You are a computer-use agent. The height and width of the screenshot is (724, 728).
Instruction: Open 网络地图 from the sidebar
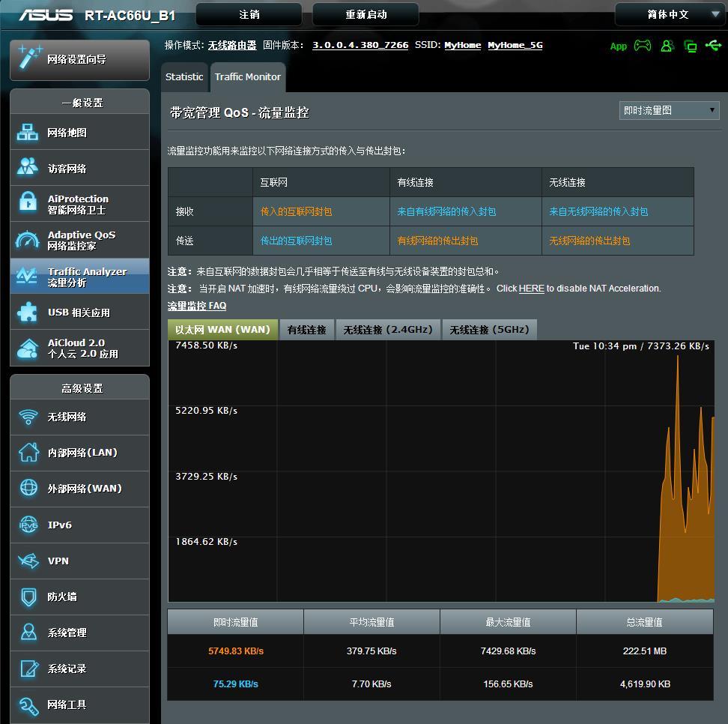(79, 133)
